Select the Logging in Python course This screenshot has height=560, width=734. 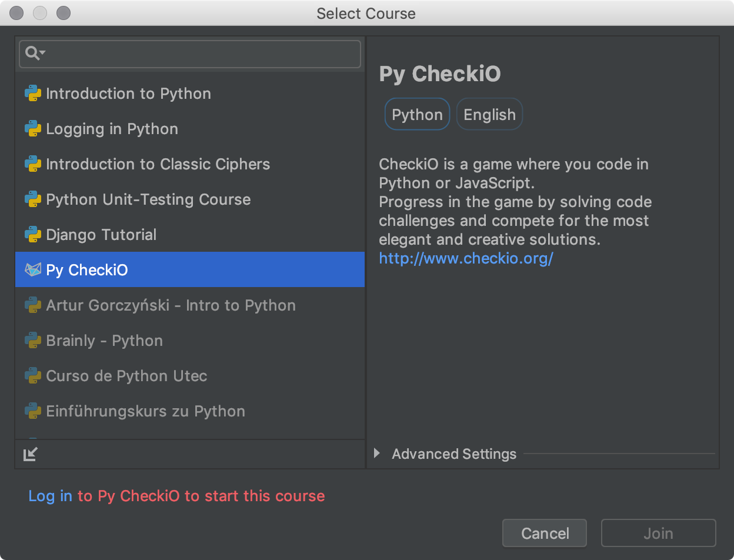click(x=190, y=129)
